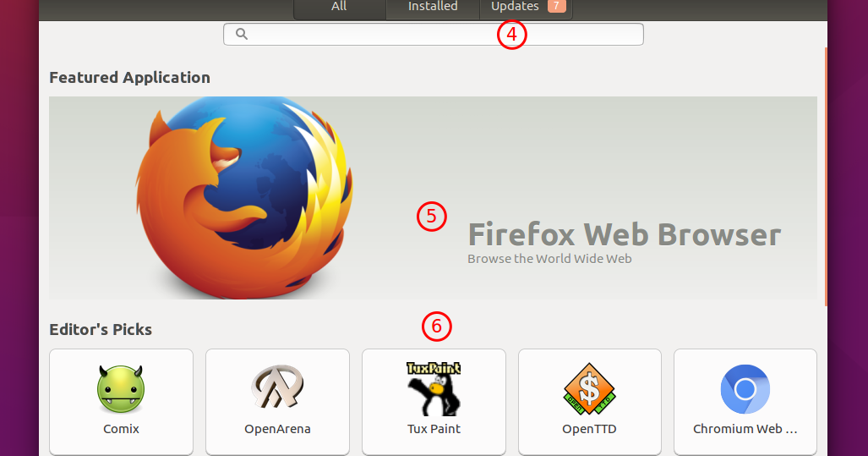Open the OpenTTD app card
The image size is (868, 456).
tap(590, 402)
